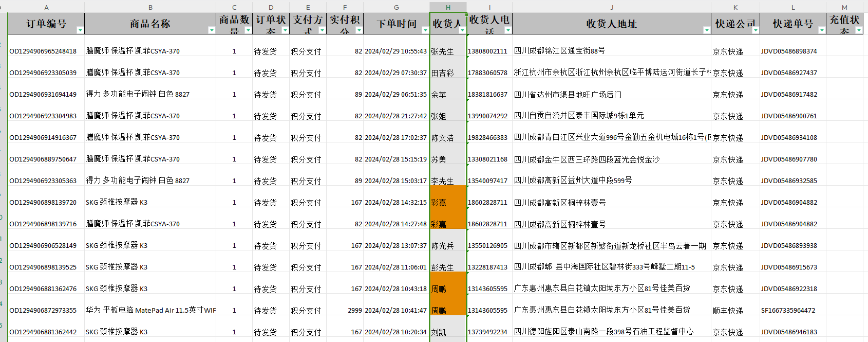Click order number OD1294906872973355
The width and height of the screenshot is (868, 342).
[x=43, y=311]
